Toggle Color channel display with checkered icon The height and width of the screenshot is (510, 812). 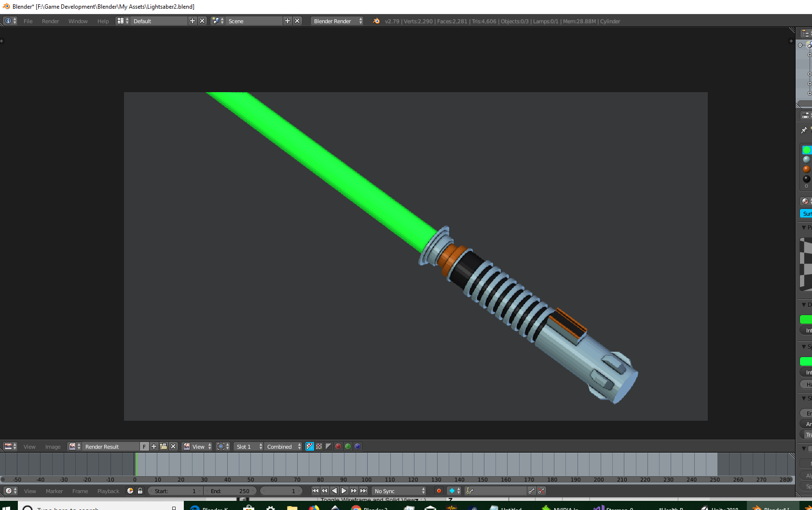tap(319, 446)
